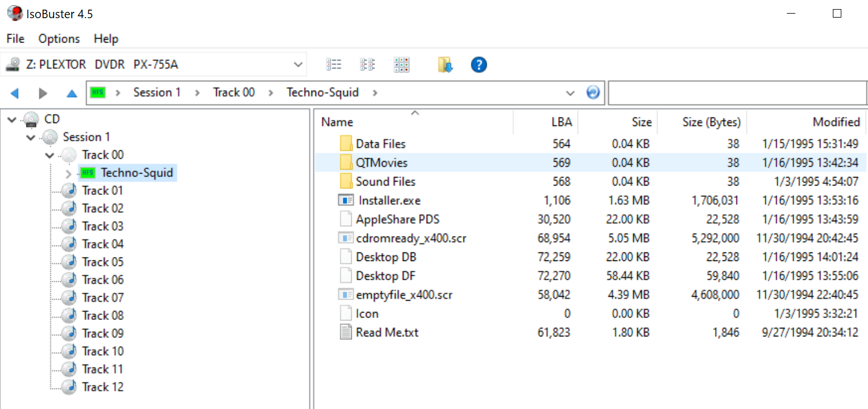Click the audio icon of Track 12

[69, 387]
